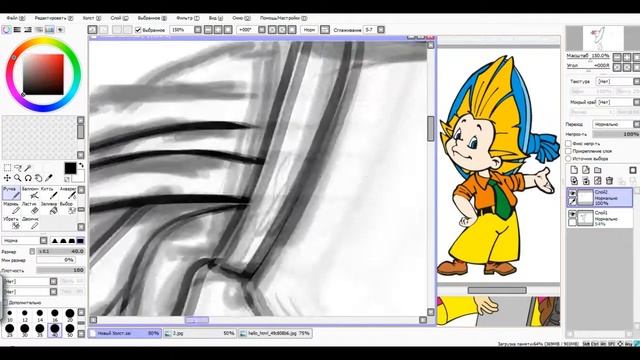Select the eyedropper color picker tool

click(x=49, y=178)
